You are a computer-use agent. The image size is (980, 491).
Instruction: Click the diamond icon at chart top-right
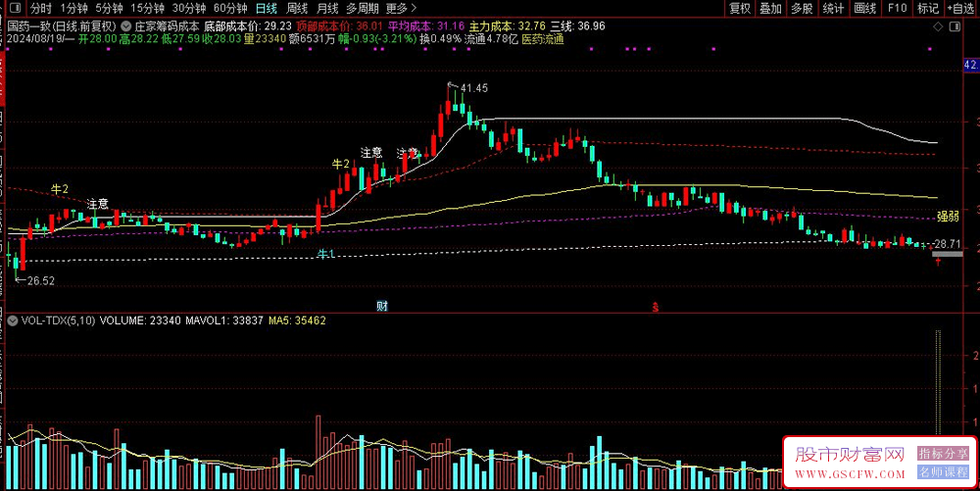click(938, 26)
